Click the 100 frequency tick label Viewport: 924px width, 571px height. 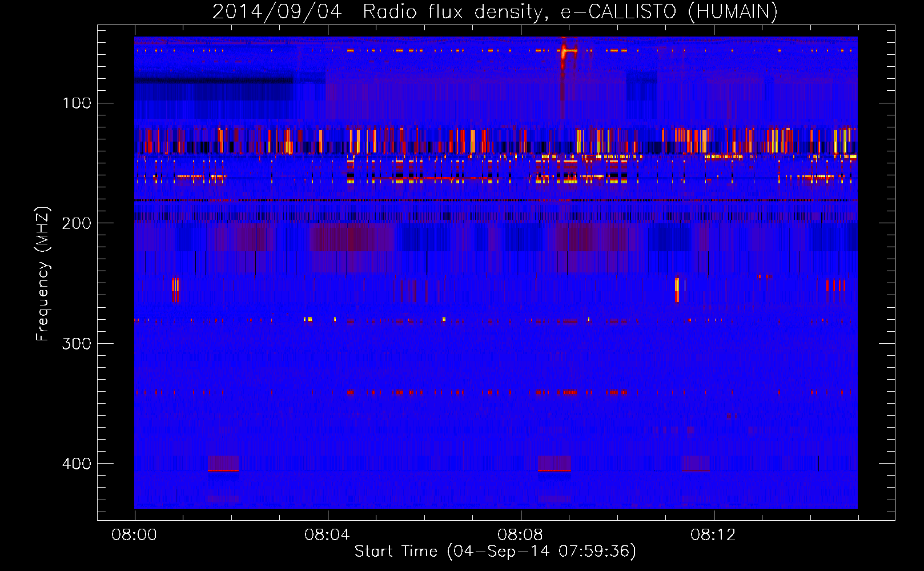pyautogui.click(x=77, y=103)
